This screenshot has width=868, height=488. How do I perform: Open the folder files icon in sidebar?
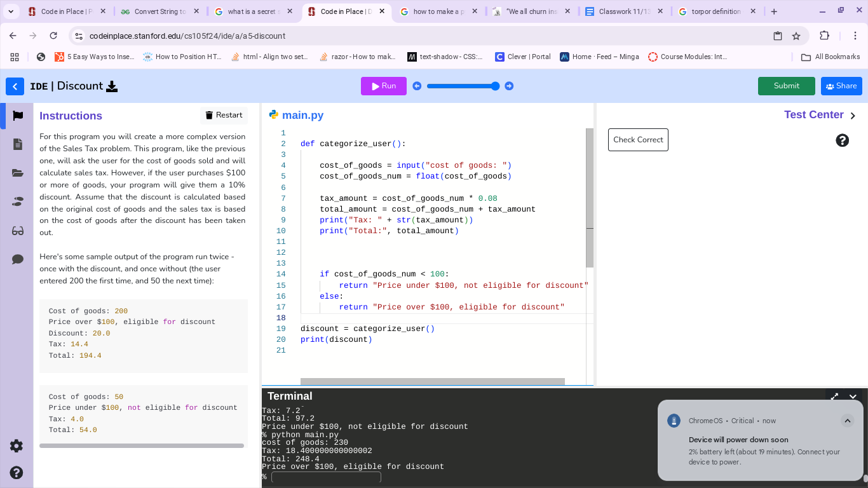[x=17, y=173]
